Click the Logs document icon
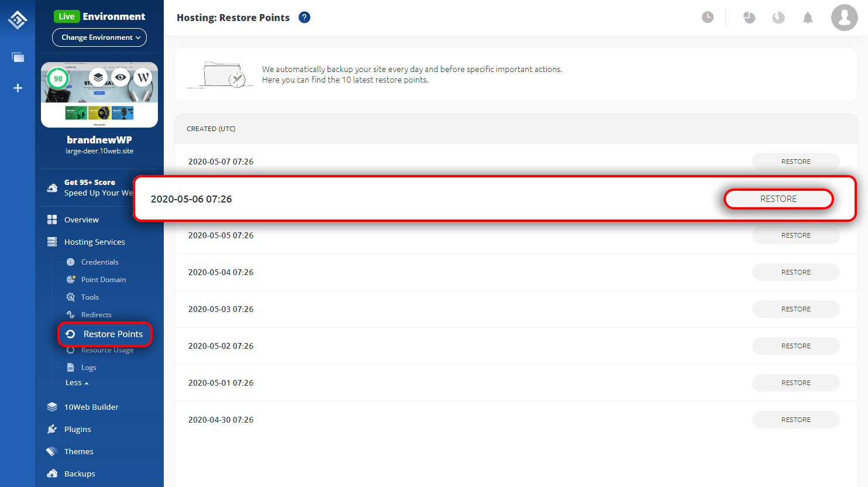Screen dimensions: 868x487 coord(71,368)
